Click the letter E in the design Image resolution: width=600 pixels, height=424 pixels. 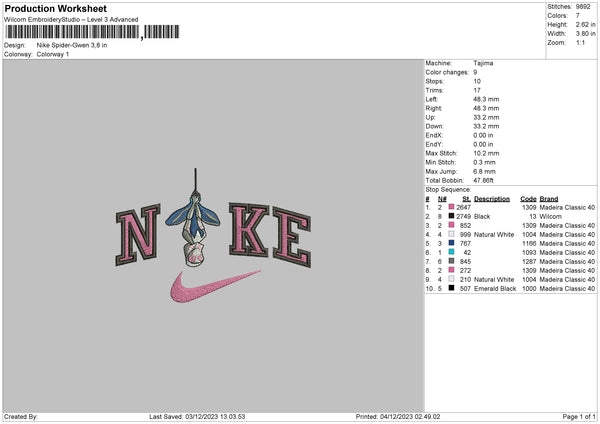(x=292, y=236)
